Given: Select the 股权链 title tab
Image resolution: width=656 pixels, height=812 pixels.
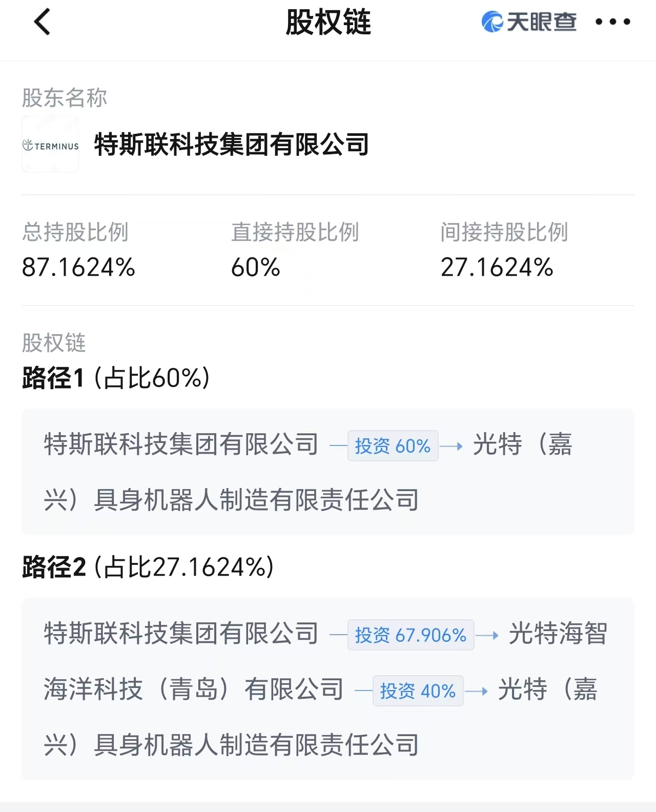Looking at the screenshot, I should click(x=327, y=23).
